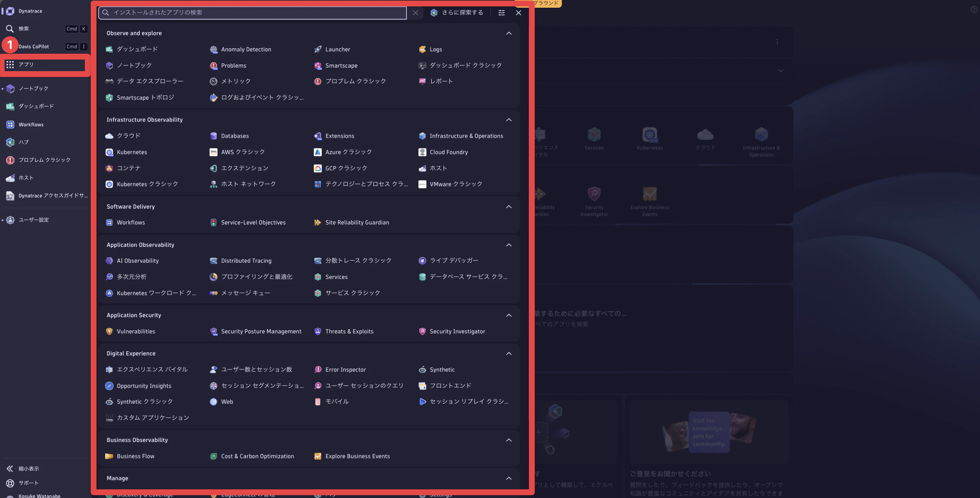Launch the Smartscape app icon

[x=318, y=66]
